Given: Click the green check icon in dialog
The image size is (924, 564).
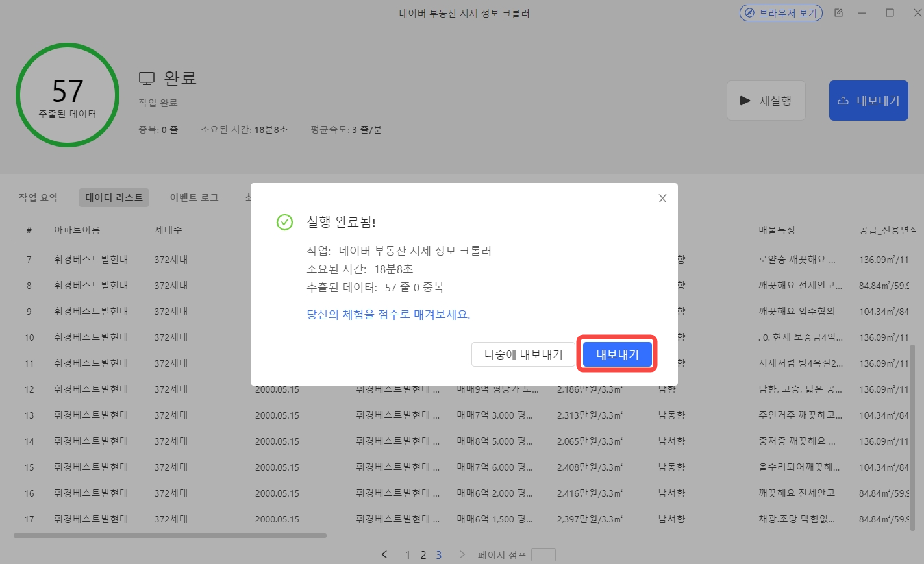Looking at the screenshot, I should pyautogui.click(x=284, y=222).
